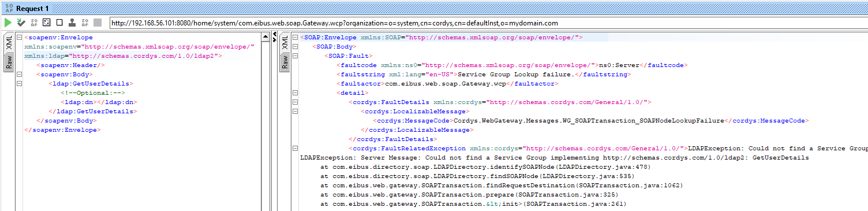Click identifySOAPNode stack trace line
The width and height of the screenshot is (868, 211).
click(485, 167)
